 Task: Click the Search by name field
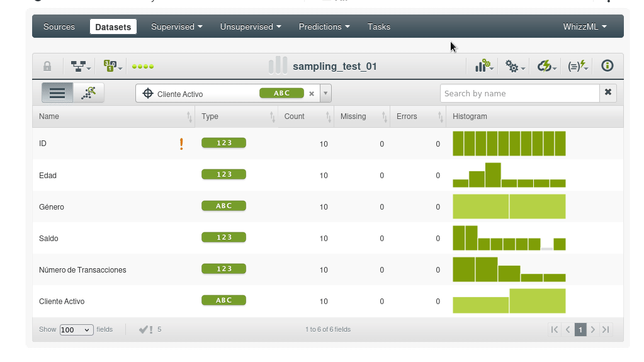(519, 93)
